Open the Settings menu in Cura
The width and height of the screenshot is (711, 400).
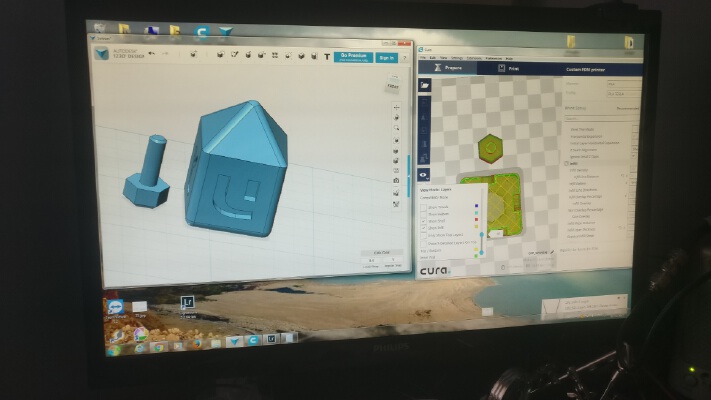pos(457,58)
